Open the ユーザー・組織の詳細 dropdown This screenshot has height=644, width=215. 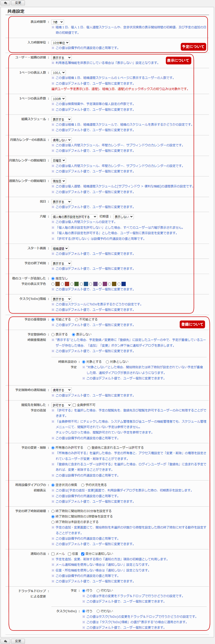point(61,58)
